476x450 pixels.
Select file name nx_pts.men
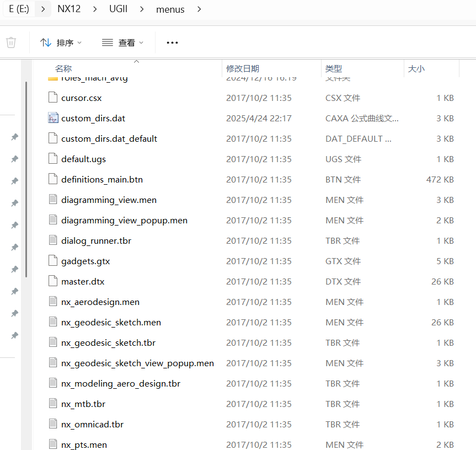click(84, 445)
